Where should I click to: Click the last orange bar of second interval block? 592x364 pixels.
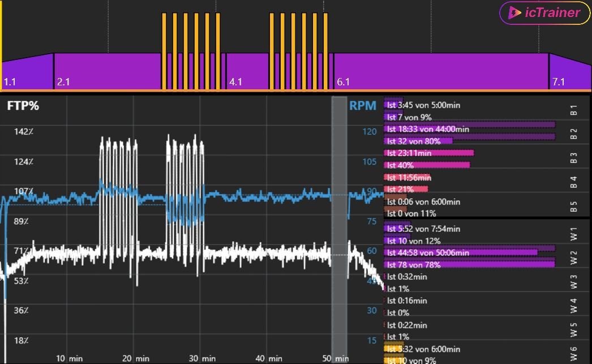[325, 51]
